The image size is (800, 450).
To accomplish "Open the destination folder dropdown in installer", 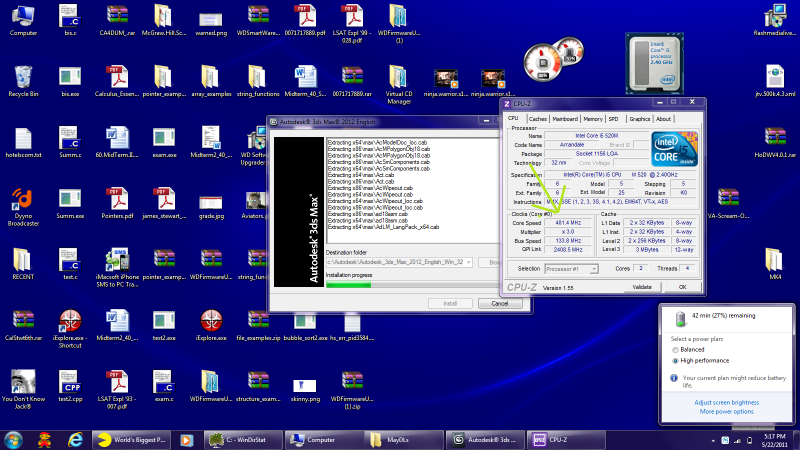I will (468, 262).
